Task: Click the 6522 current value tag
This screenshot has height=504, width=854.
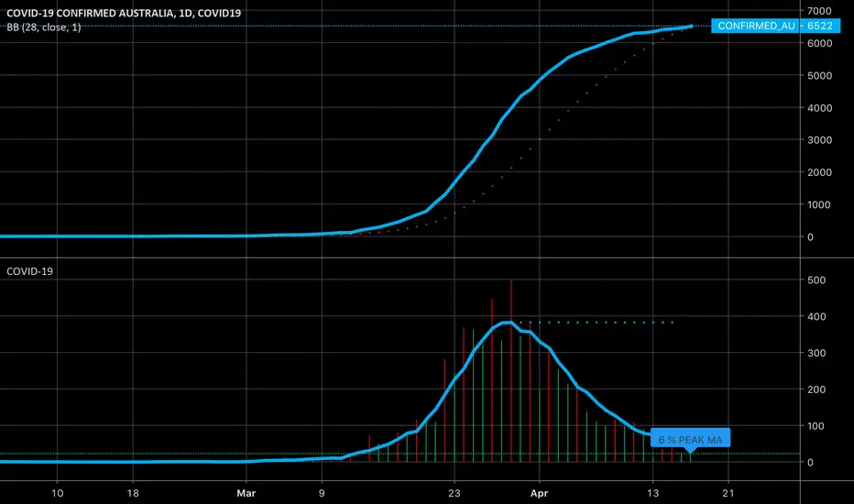Action: pos(820,26)
